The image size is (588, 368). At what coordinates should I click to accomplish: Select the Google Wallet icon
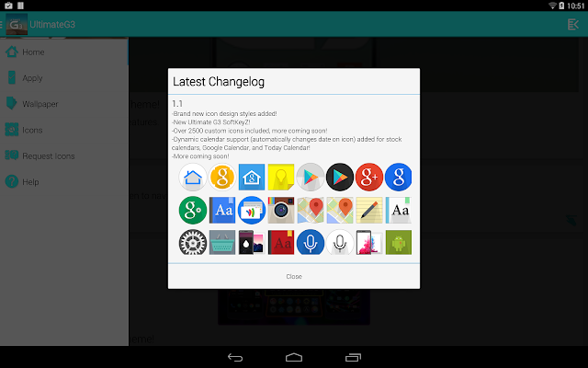pyautogui.click(x=252, y=210)
